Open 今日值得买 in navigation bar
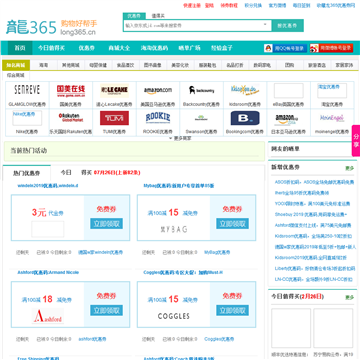The width and height of the screenshot is (360, 360). coord(51,48)
